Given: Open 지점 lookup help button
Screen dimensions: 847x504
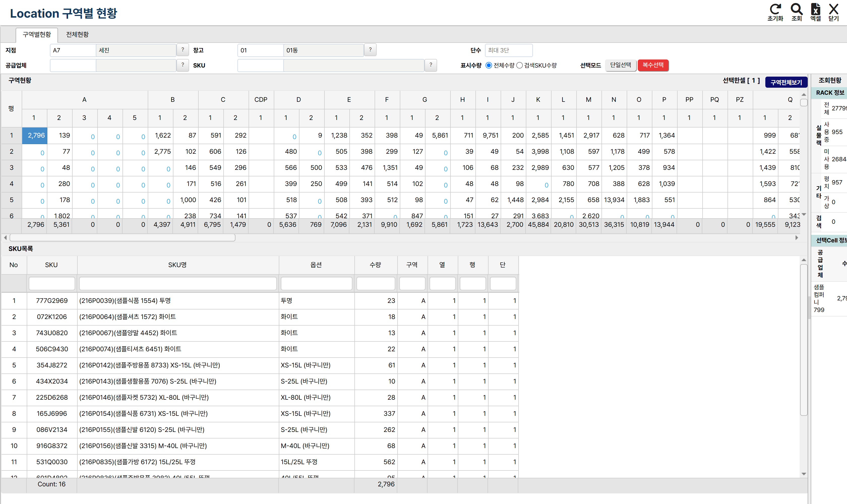Looking at the screenshot, I should pos(183,50).
